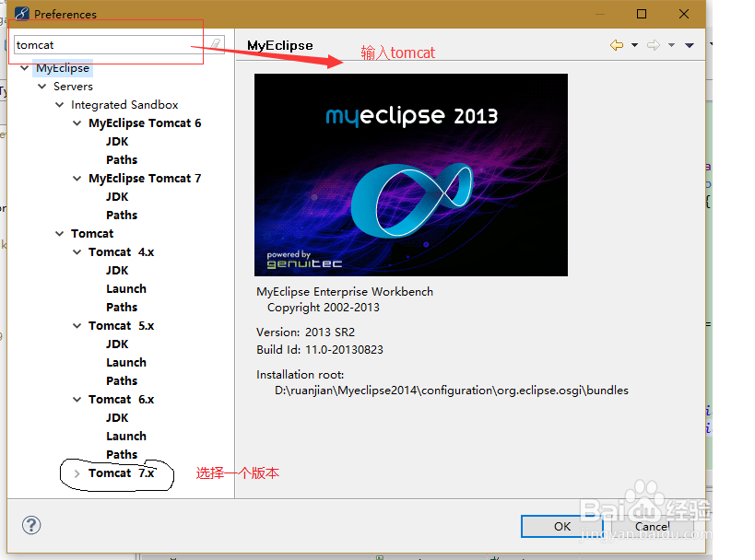The height and width of the screenshot is (560, 755).
Task: Expand the Tomcat 7.x node
Action: point(77,473)
